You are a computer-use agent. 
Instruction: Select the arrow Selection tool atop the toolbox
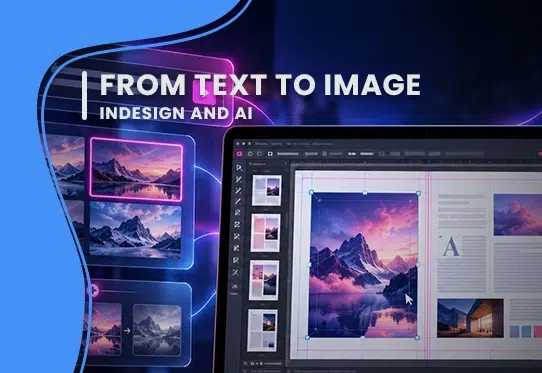click(239, 168)
